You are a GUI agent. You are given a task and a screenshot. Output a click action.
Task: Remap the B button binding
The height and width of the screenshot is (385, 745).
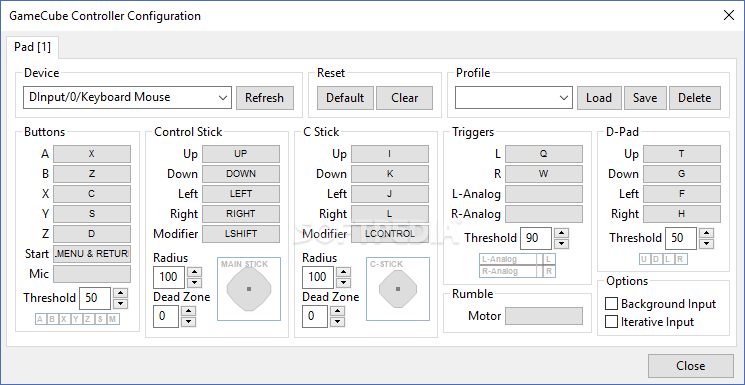[x=92, y=174]
